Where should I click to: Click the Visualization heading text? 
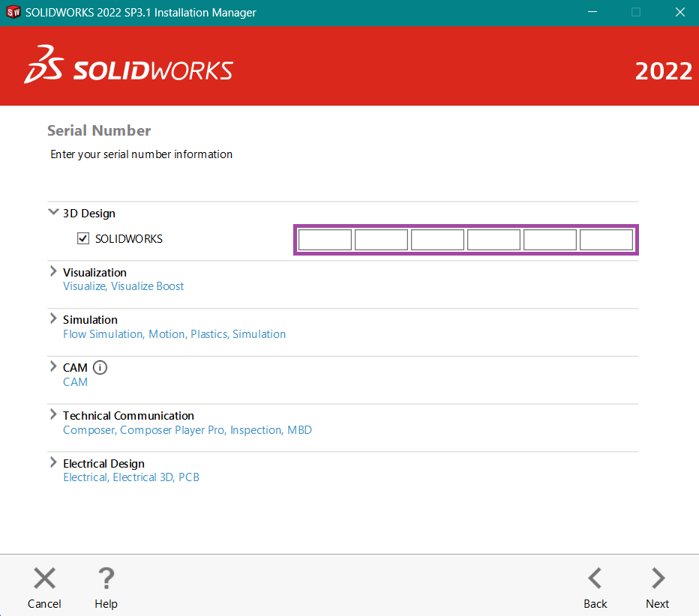tap(95, 273)
